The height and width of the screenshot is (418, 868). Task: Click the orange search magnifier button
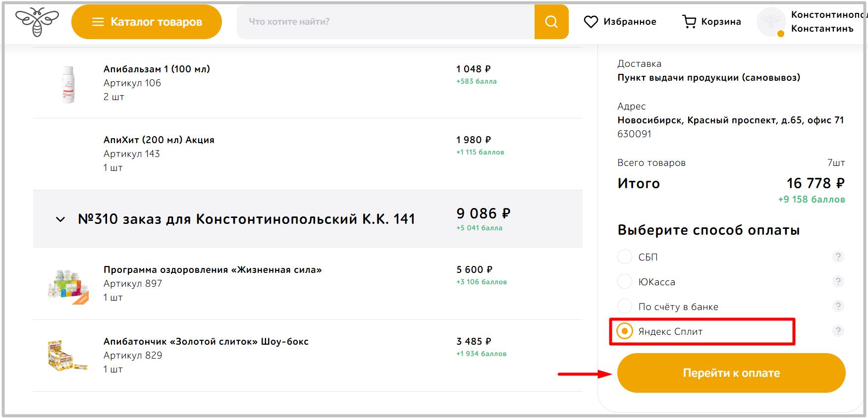tap(551, 22)
